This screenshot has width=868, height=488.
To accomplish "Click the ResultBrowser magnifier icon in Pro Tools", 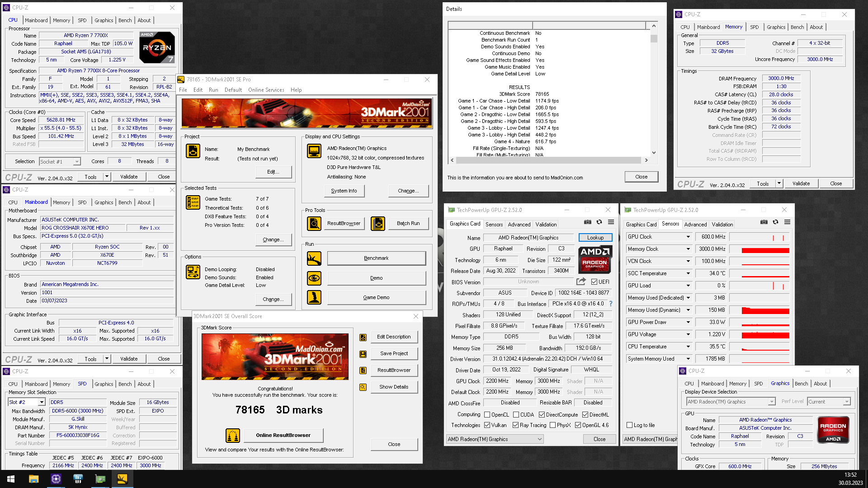I will (314, 223).
